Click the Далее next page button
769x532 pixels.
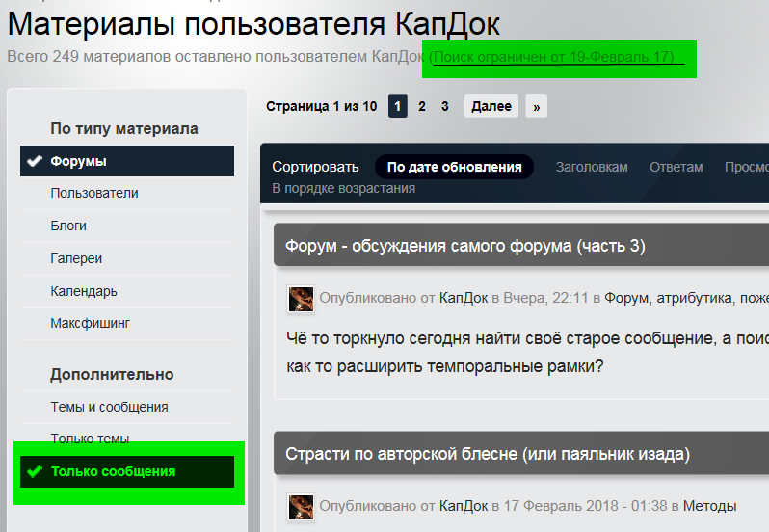(491, 106)
